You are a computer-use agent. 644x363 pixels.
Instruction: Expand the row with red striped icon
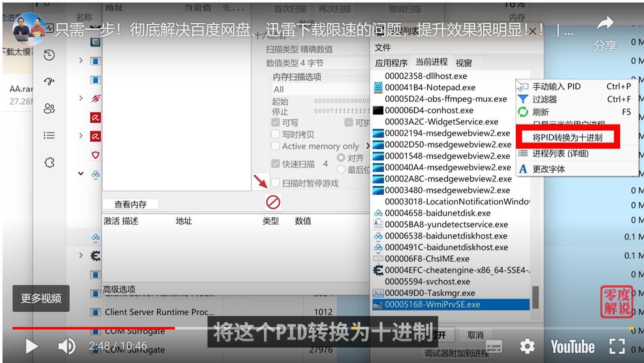click(x=81, y=98)
